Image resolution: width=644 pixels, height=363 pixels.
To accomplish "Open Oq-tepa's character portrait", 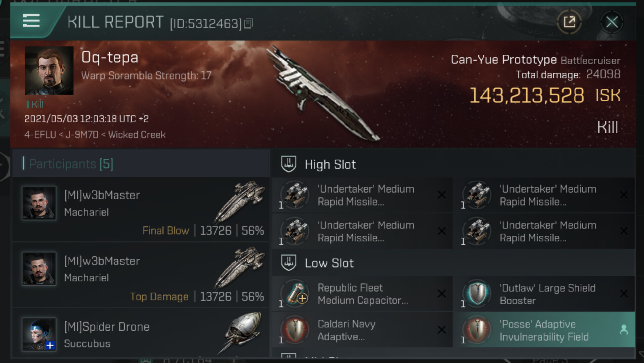I will [49, 70].
